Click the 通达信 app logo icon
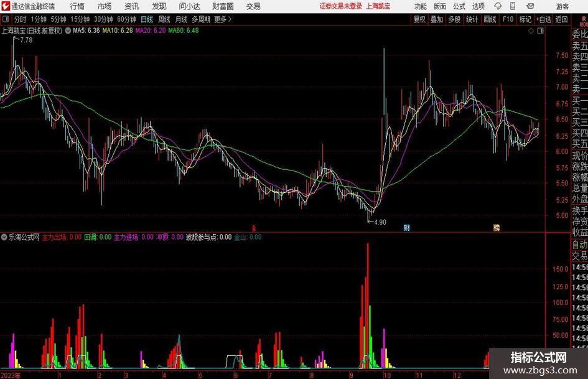 [x=5, y=6]
